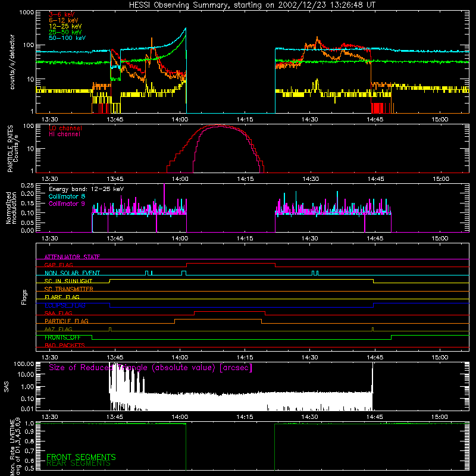Image resolution: width=476 pixels, height=476 pixels.
Task: Click '14:15' tick under the particle rates panel
Action: click(245, 179)
